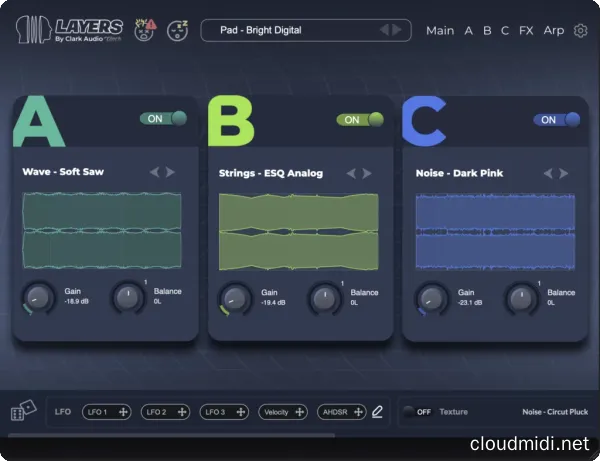Click the big letter A layer icon

38,121
